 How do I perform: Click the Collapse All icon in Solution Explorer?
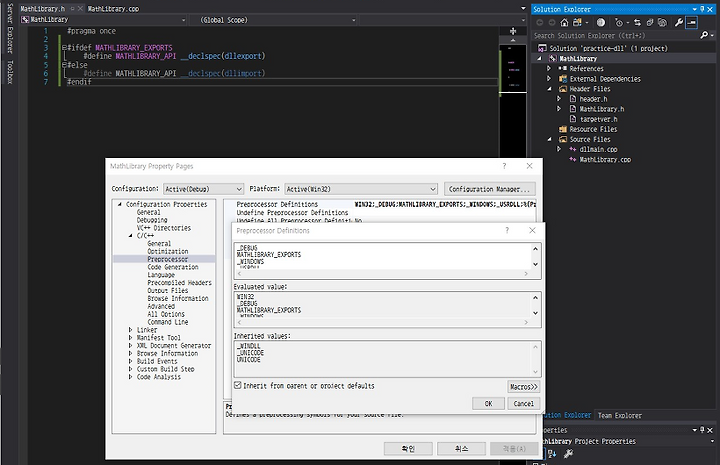650,22
